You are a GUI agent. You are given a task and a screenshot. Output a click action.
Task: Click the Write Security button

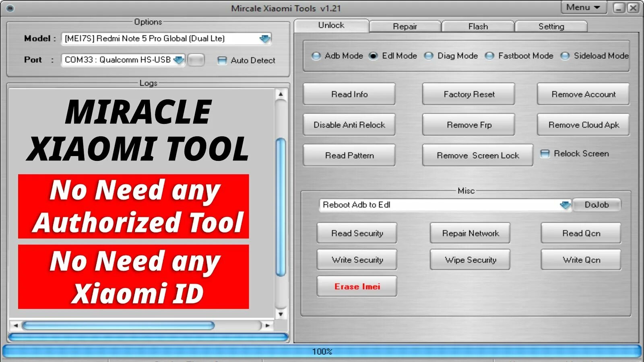pos(357,260)
